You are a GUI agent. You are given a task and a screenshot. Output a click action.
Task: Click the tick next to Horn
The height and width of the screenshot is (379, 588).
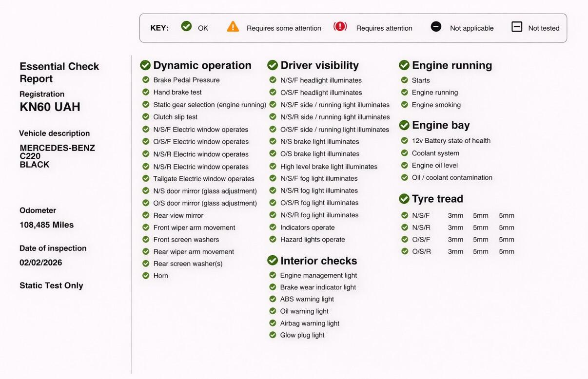tap(146, 276)
